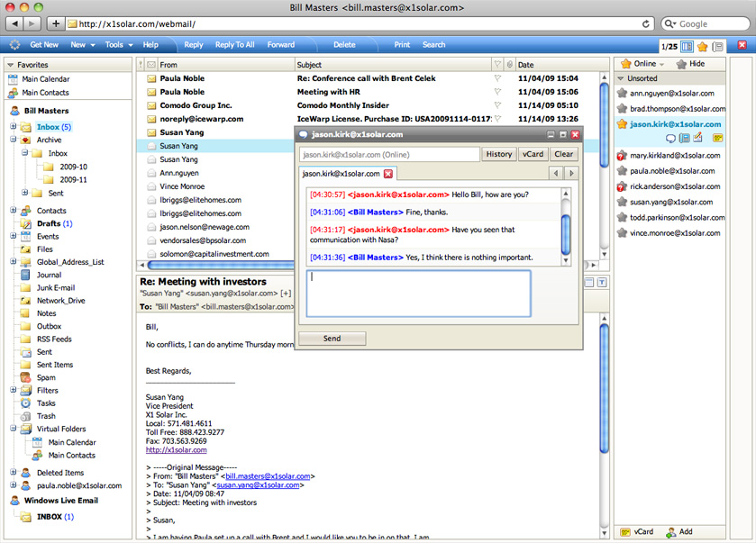This screenshot has height=543, width=756.
Task: Click the chat conversation scrollbar thumb
Action: click(566, 234)
